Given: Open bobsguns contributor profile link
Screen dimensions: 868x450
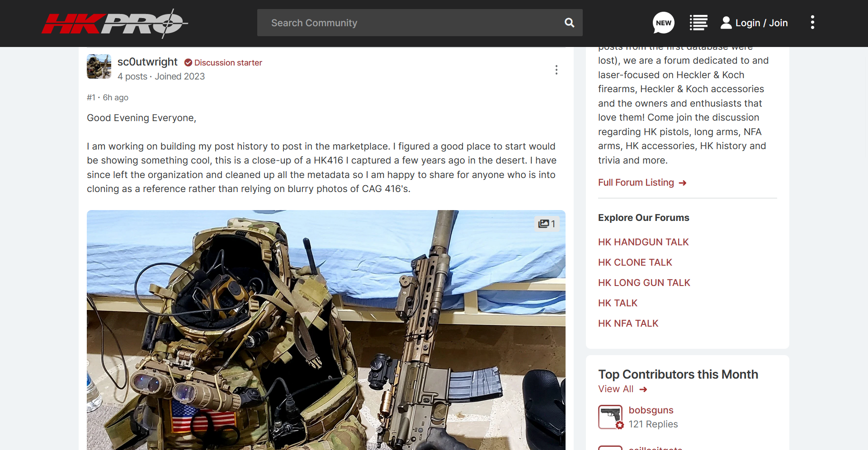Looking at the screenshot, I should pos(651,410).
